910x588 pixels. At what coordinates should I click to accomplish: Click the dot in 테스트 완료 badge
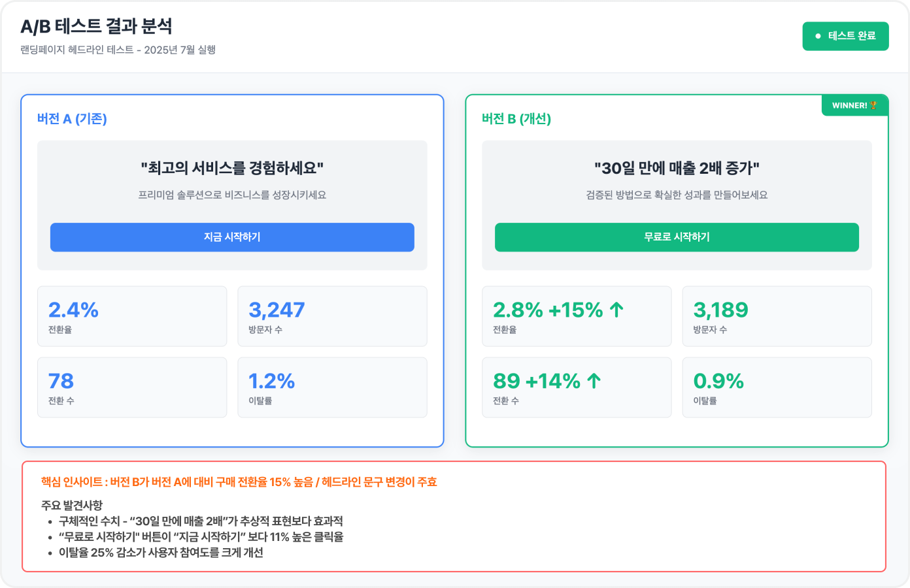(x=818, y=36)
